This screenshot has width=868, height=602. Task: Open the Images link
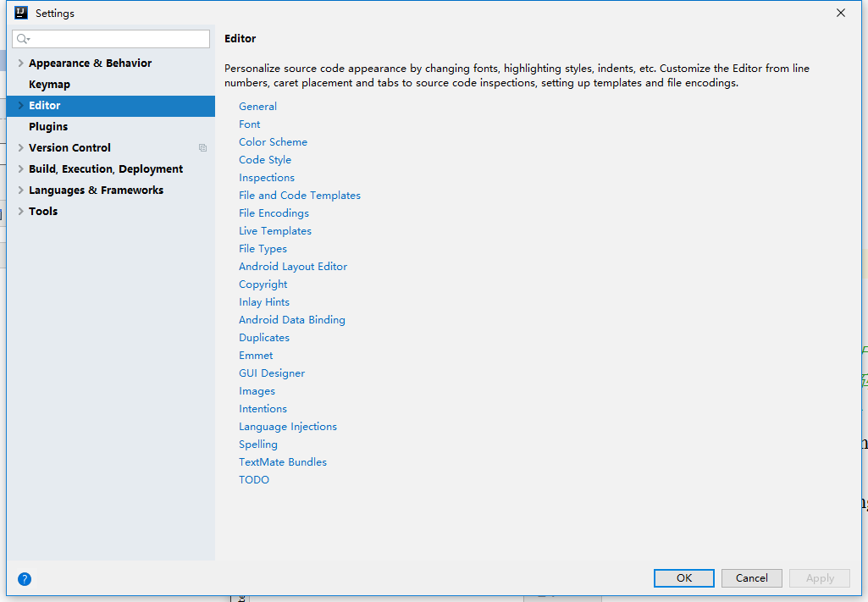click(257, 390)
